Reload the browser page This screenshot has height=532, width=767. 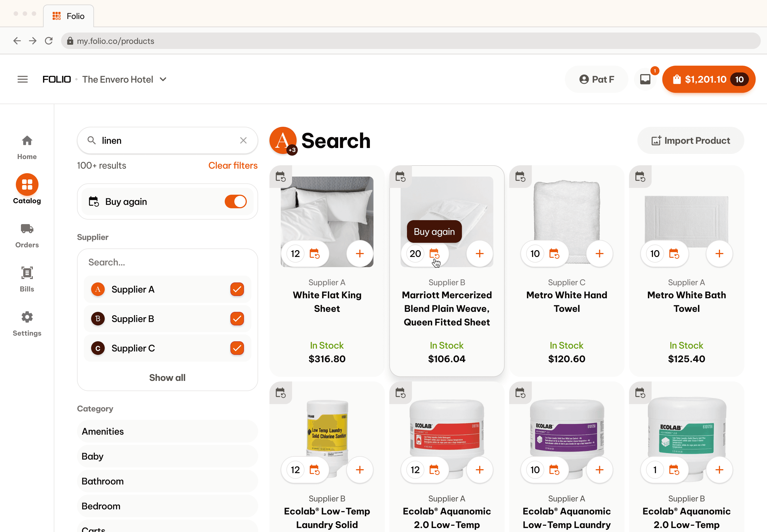coord(49,41)
